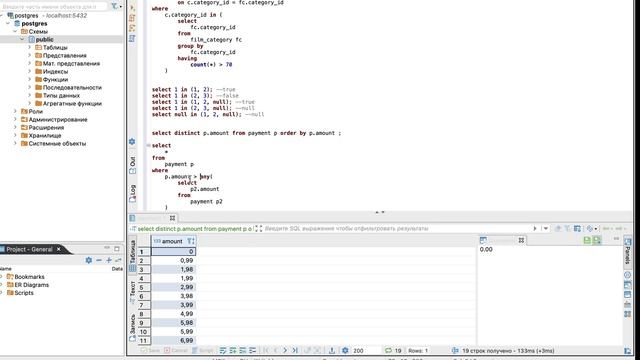Image resolution: width=640 pixels, height=360 pixels.
Task: Click the delete row icon in results toolbar
Action: [253, 351]
